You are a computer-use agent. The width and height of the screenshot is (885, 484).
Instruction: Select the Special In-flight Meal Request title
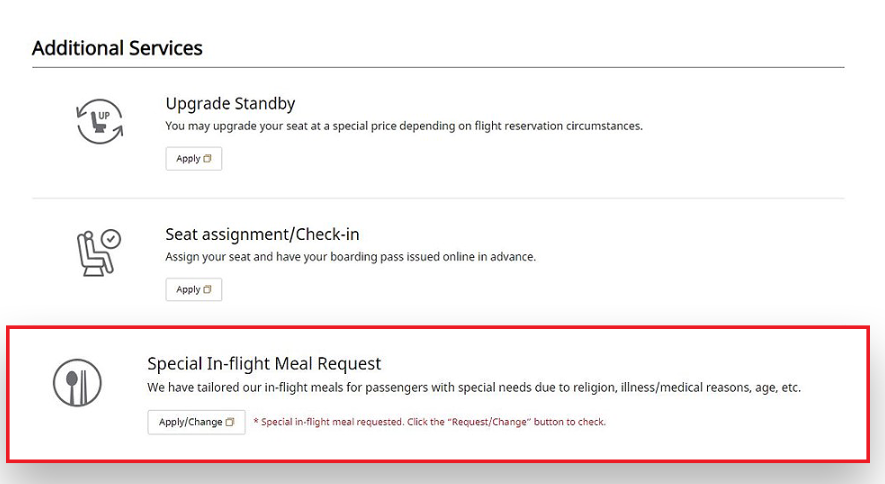click(x=264, y=364)
